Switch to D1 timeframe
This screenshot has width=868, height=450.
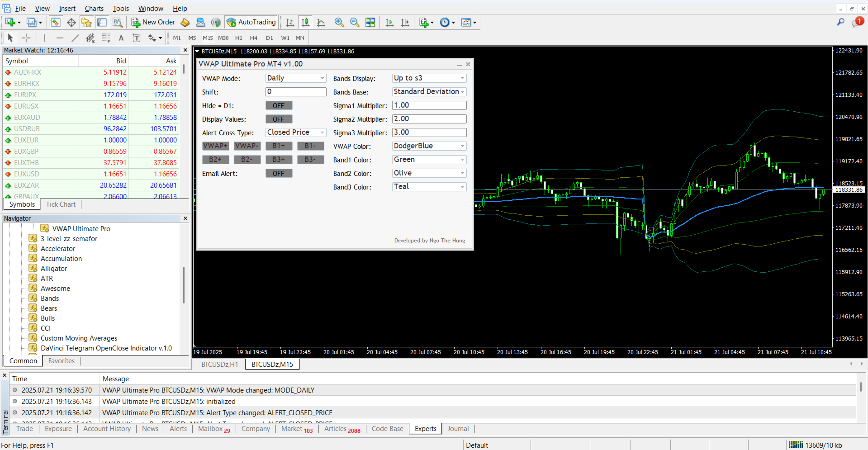tap(270, 38)
